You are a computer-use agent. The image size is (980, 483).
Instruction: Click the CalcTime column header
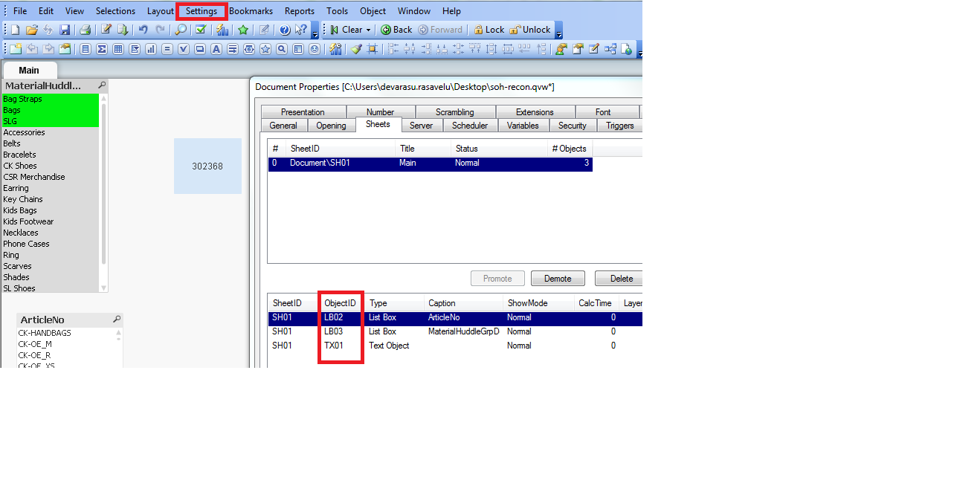click(595, 303)
